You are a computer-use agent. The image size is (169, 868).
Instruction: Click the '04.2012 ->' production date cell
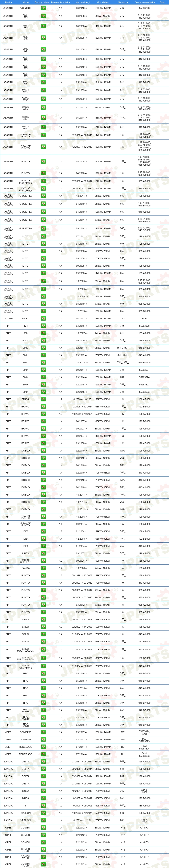(x=82, y=318)
